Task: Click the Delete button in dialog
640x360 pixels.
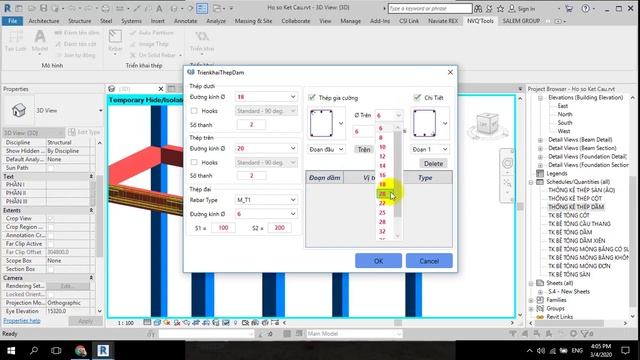Action: (433, 164)
